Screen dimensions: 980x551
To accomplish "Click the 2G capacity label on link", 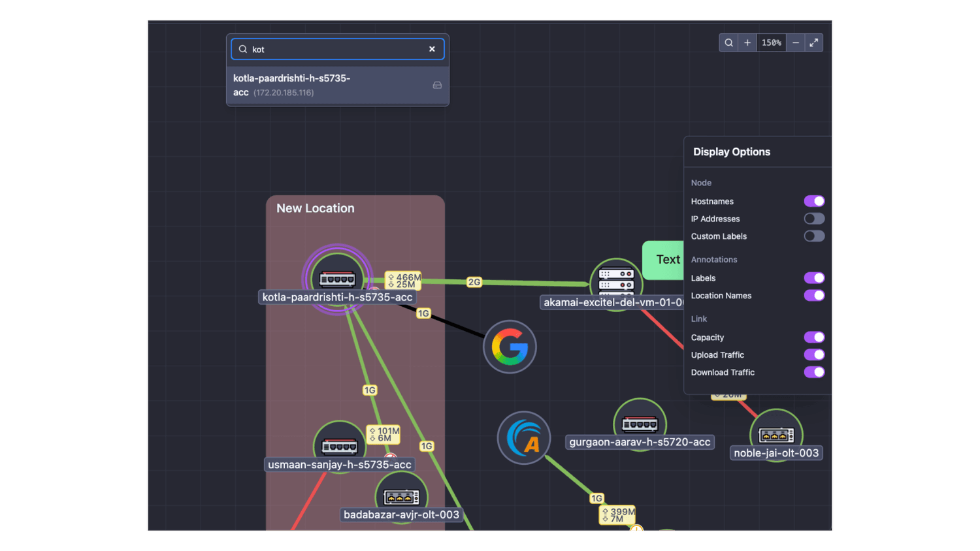I will coord(474,282).
